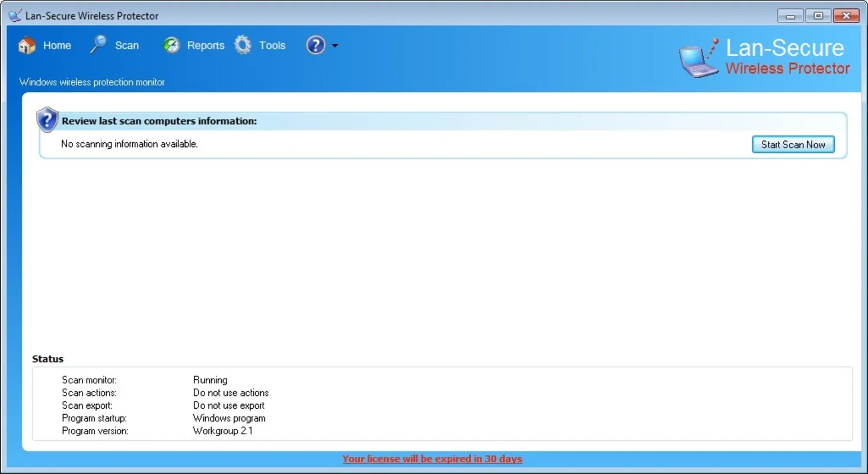Click the shield question mark icon
Screen dimensions: 868x474
pos(47,120)
